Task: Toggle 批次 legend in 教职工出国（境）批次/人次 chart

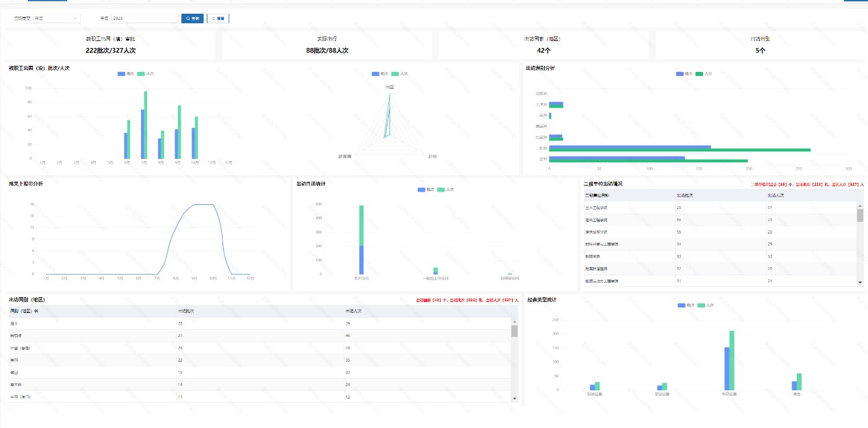Action: click(x=125, y=73)
